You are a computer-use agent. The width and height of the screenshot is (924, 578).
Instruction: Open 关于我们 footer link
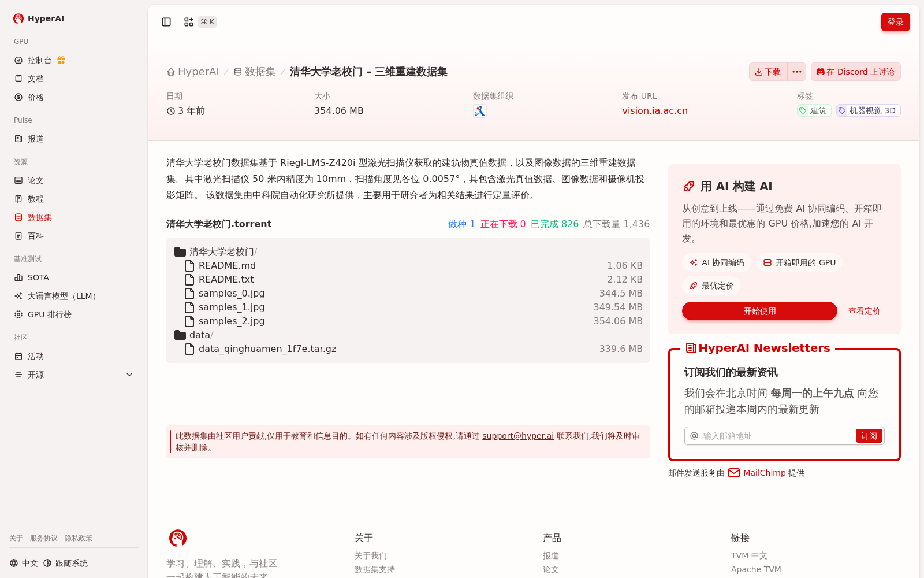click(371, 555)
